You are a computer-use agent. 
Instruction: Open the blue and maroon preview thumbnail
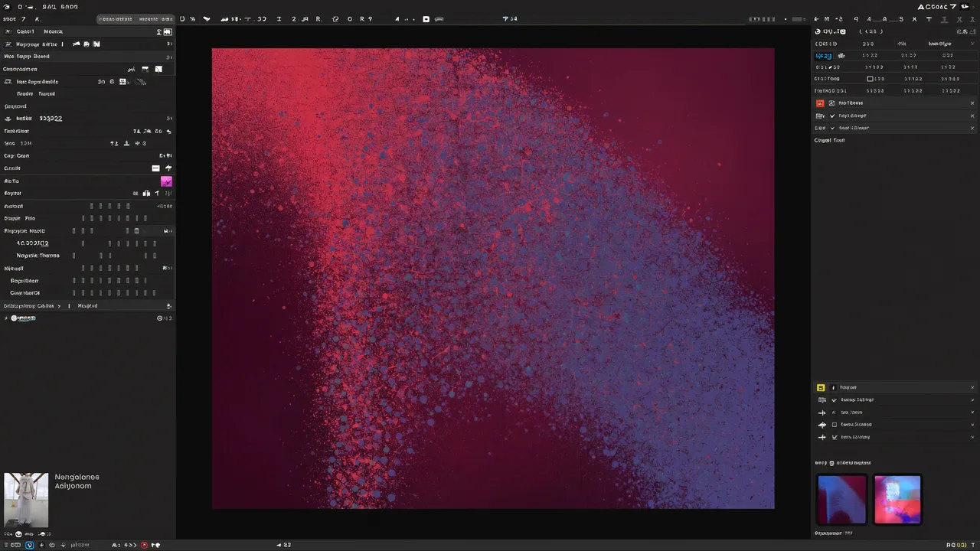click(x=841, y=499)
